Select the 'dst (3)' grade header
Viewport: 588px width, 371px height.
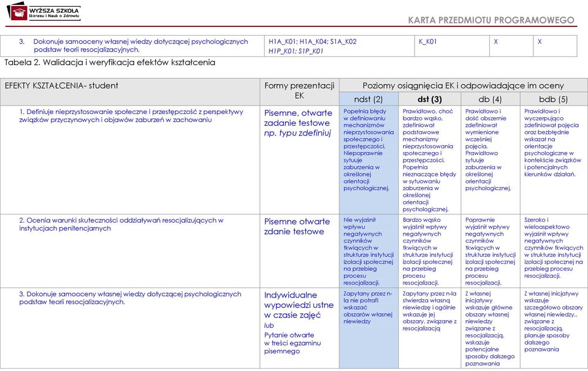tap(429, 99)
